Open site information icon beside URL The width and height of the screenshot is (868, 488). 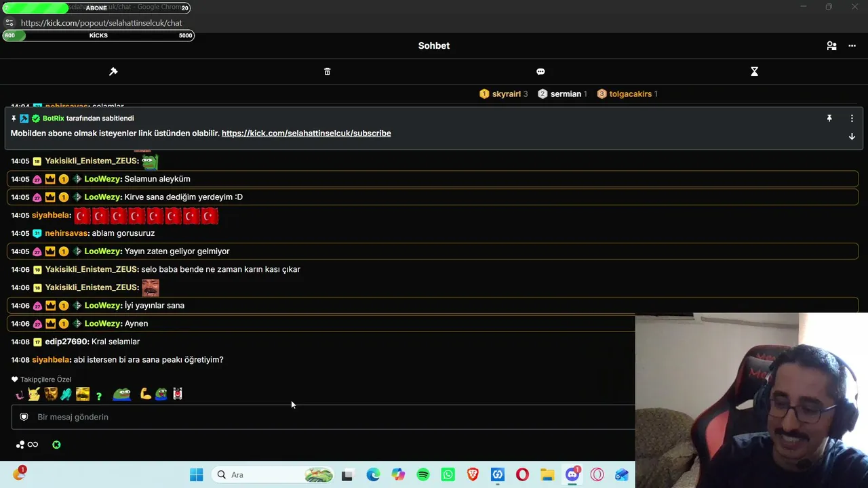(x=9, y=22)
